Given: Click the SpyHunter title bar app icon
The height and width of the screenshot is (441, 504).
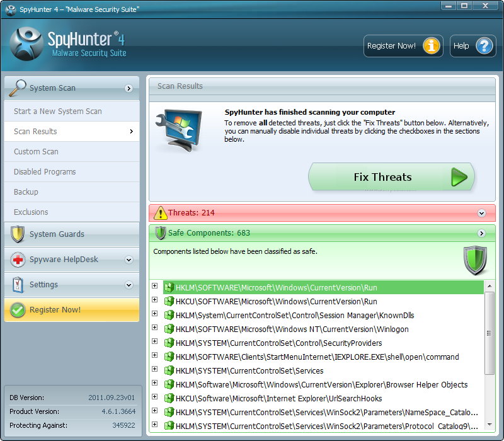Looking at the screenshot, I should [11, 9].
